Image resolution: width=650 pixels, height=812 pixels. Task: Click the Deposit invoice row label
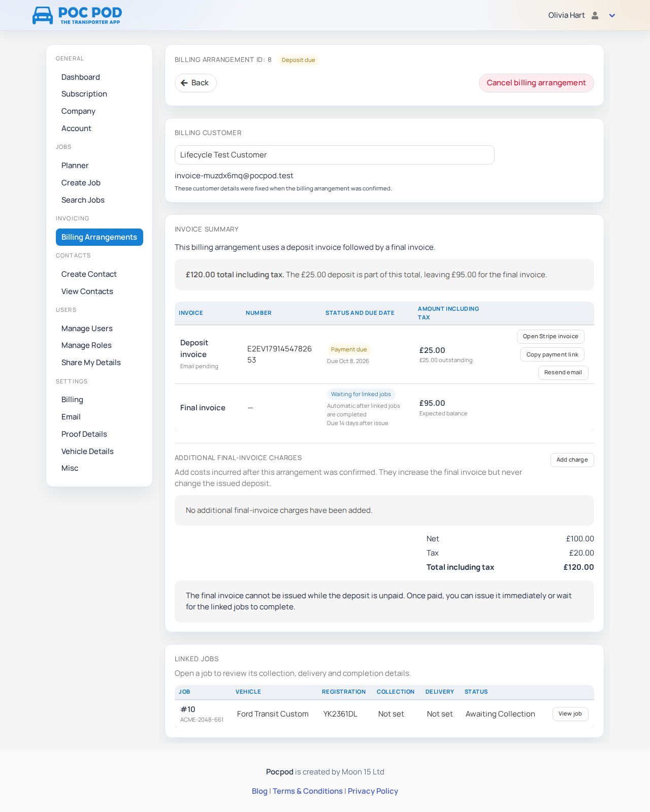pos(194,348)
